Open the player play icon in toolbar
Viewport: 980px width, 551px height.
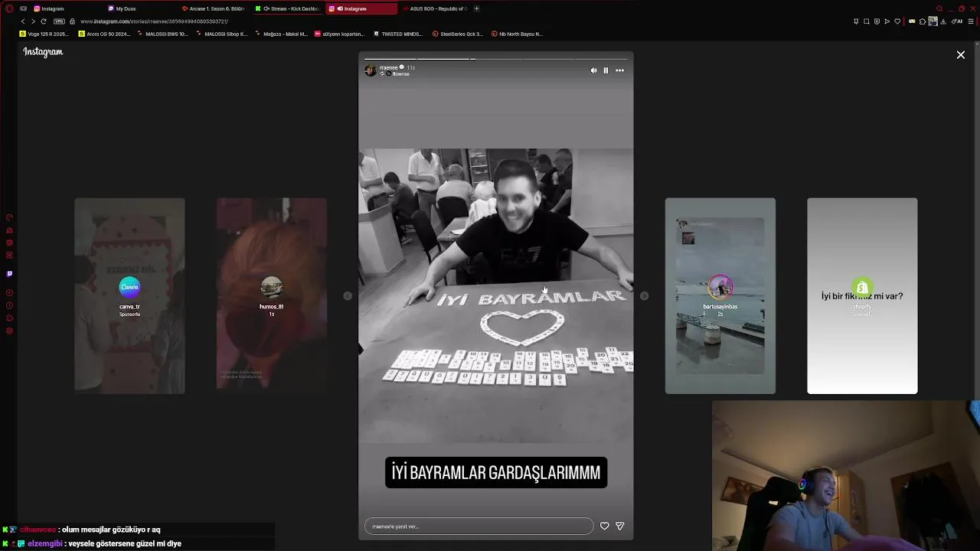click(x=887, y=21)
